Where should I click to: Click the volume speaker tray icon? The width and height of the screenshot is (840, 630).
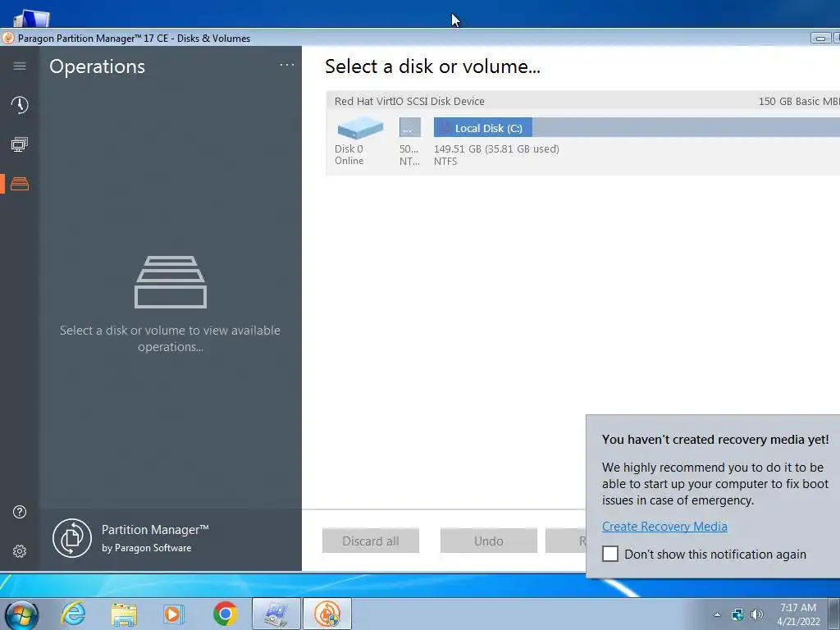click(x=757, y=614)
